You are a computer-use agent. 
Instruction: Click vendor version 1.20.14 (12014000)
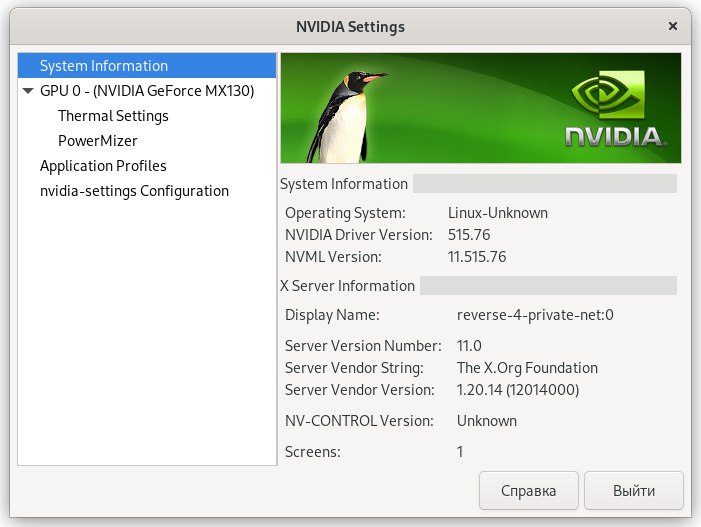point(518,389)
